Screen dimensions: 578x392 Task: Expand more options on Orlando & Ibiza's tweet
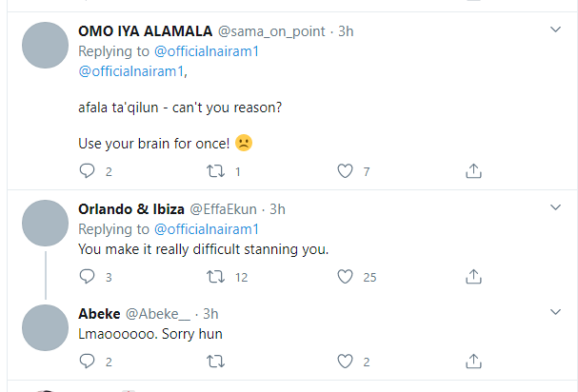(x=555, y=207)
